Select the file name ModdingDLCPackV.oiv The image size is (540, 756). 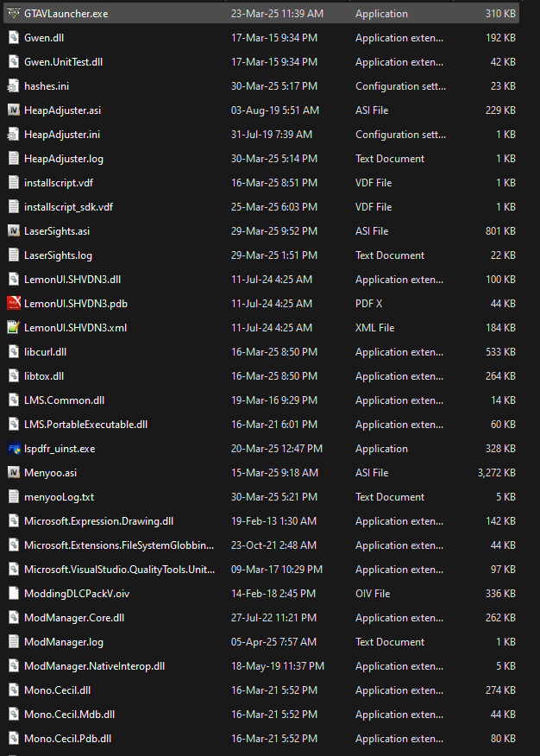coord(77,593)
